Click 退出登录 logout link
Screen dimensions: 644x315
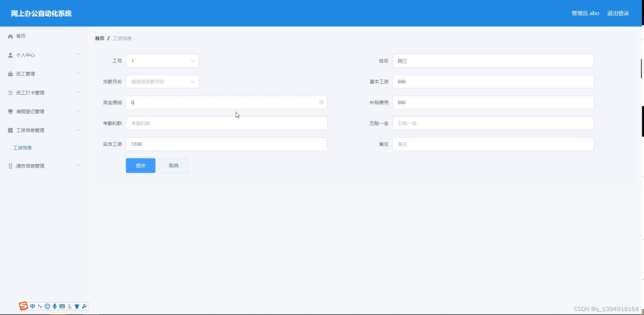(618, 13)
